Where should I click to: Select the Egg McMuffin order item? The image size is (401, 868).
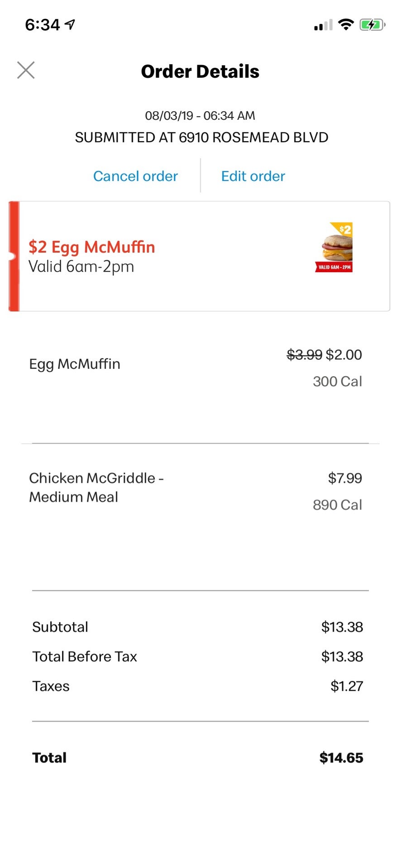pyautogui.click(x=75, y=364)
